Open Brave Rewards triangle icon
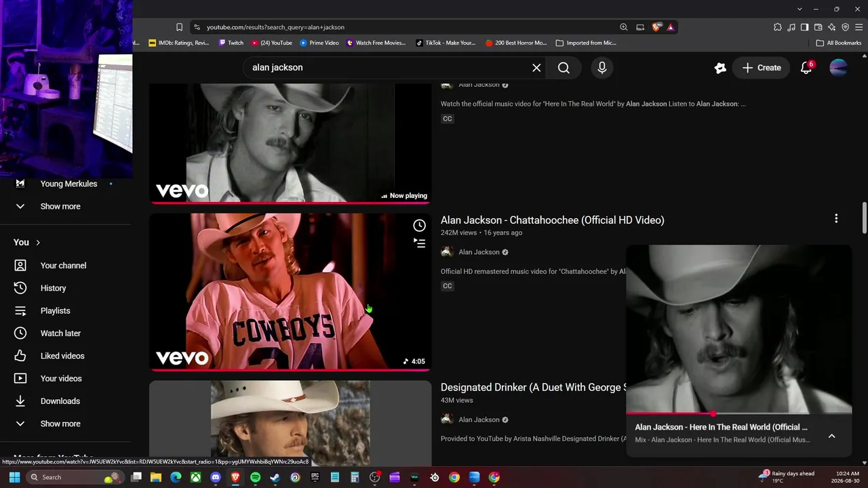 click(x=671, y=27)
